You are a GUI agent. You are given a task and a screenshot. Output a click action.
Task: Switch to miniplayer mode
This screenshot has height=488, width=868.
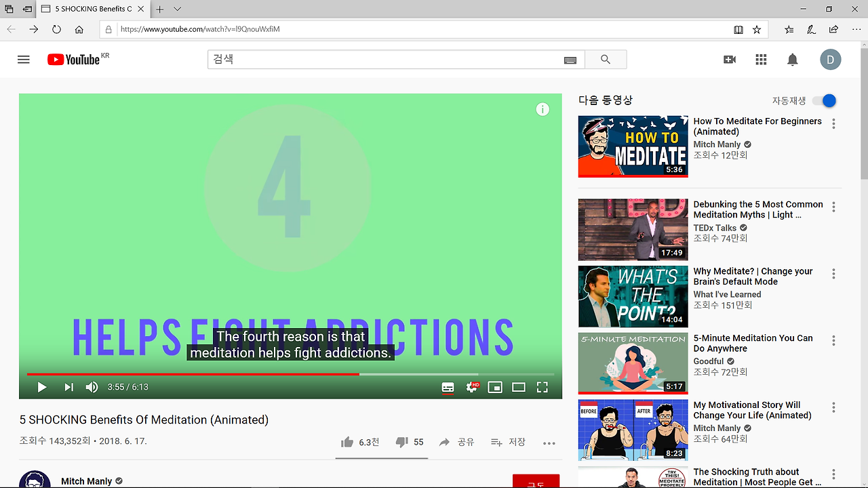(495, 387)
